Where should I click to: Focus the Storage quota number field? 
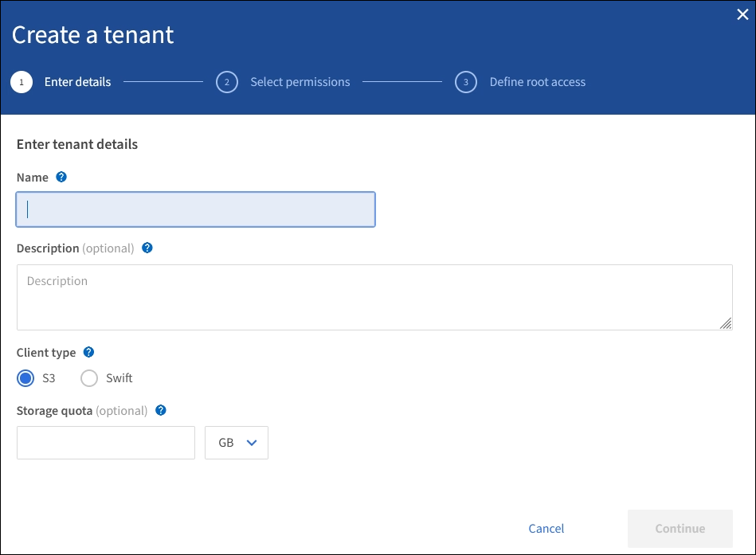click(x=106, y=443)
